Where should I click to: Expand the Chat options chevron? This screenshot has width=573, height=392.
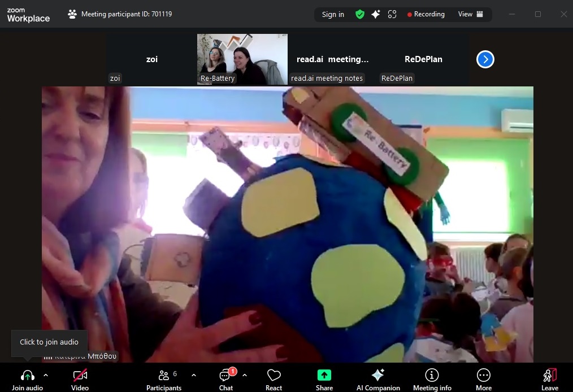(245, 375)
